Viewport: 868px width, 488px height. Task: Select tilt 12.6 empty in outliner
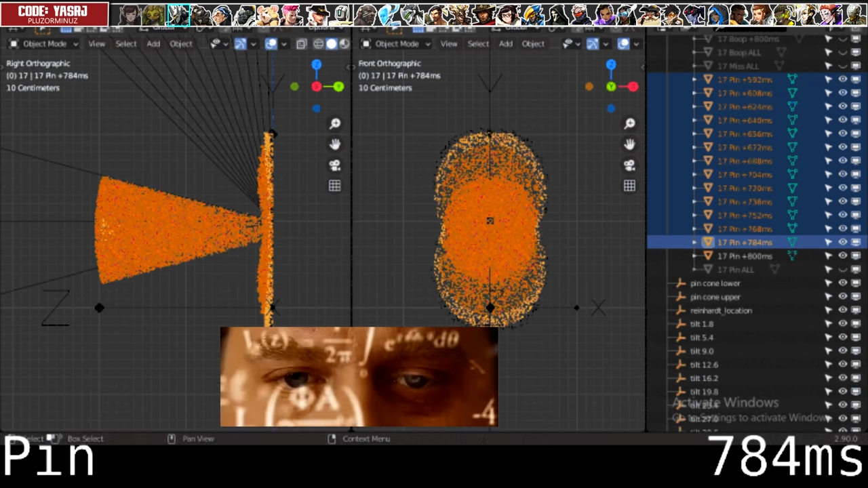[x=703, y=365]
